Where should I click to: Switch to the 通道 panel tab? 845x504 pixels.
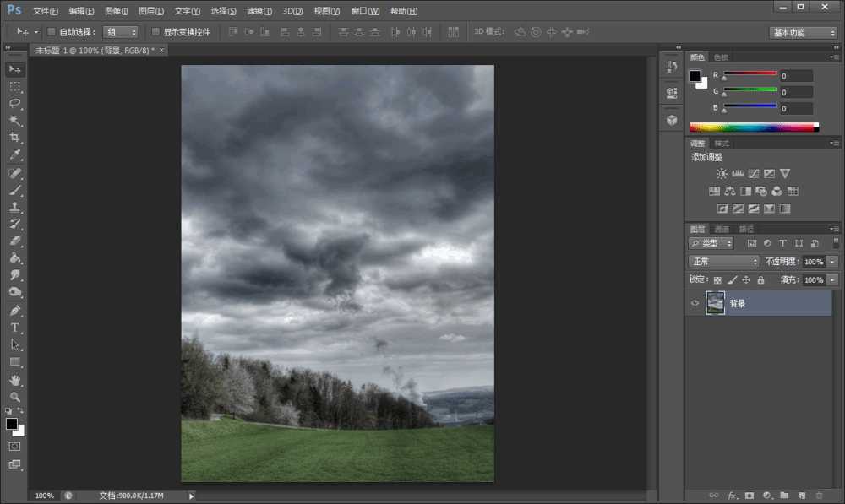coord(722,228)
